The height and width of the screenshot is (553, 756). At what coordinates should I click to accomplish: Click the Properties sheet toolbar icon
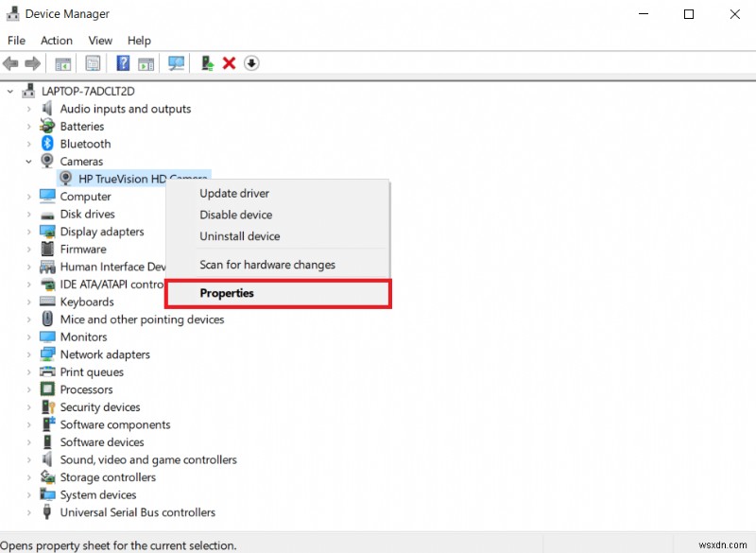coord(93,63)
